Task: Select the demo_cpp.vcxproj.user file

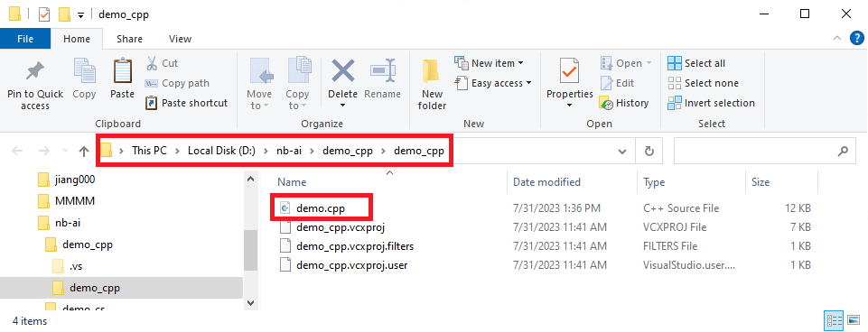Action: 352,265
